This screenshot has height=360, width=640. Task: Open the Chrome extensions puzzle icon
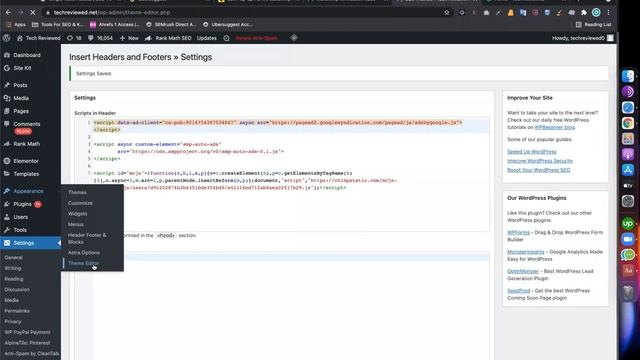tap(584, 13)
